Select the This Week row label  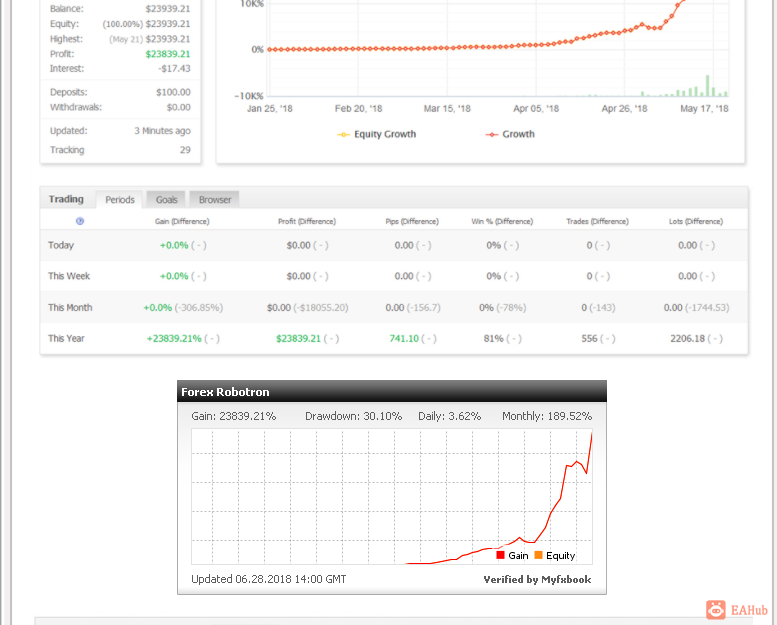[x=69, y=276]
